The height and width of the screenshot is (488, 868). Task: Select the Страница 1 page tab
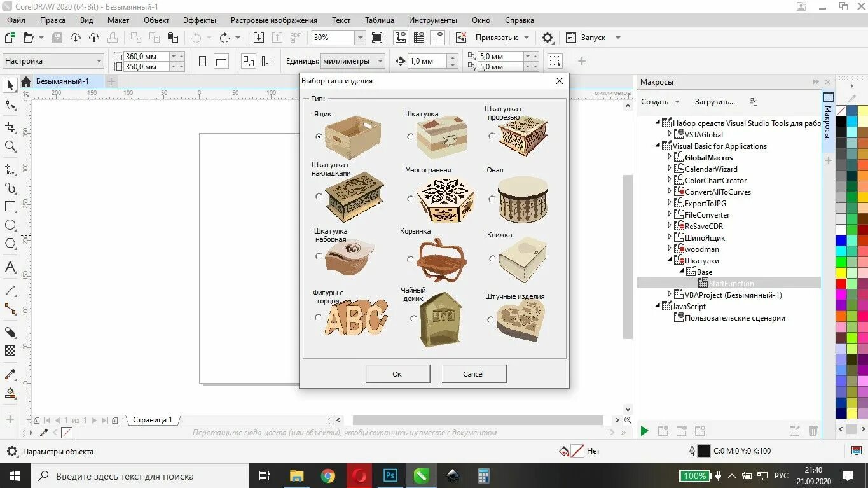(x=152, y=420)
